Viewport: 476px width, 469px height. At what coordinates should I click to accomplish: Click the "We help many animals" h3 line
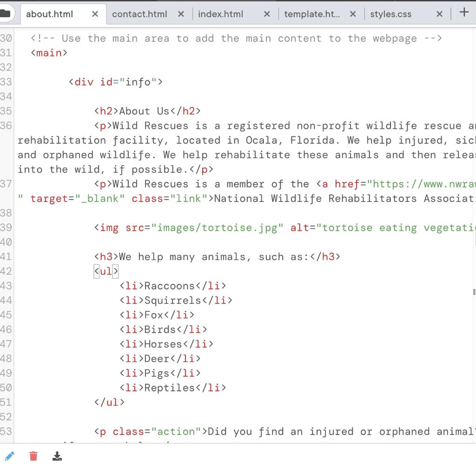point(217,257)
